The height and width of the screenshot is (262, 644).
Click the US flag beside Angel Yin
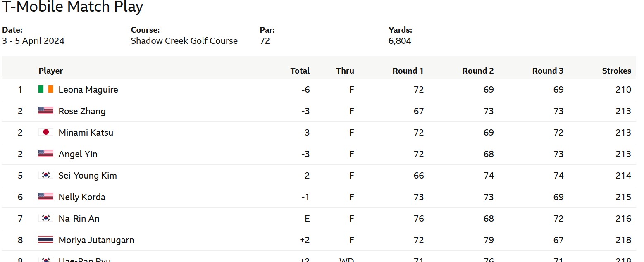click(46, 154)
